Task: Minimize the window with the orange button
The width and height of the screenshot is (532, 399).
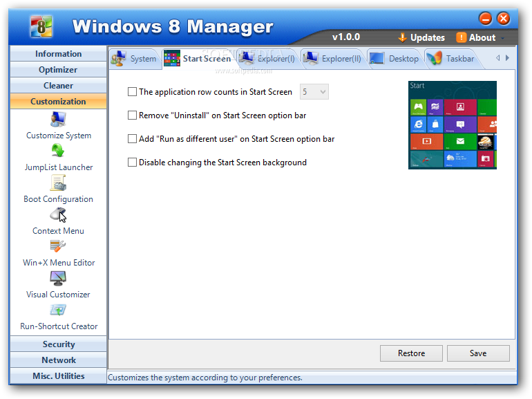Action: pyautogui.click(x=486, y=19)
